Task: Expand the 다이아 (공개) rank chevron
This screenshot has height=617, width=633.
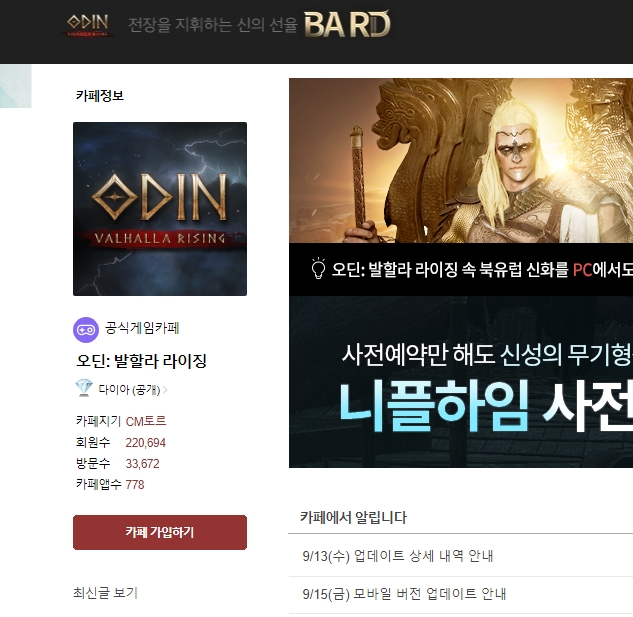Action: point(166,390)
